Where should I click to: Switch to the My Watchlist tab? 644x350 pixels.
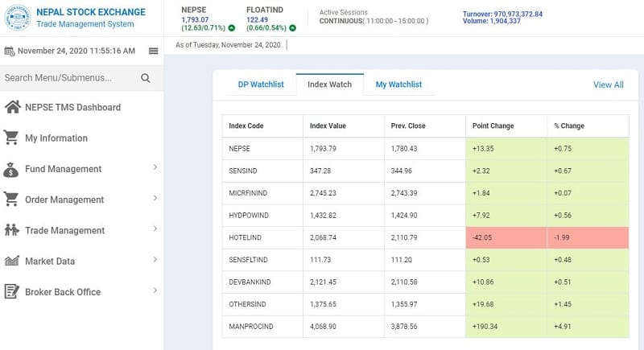coord(398,84)
